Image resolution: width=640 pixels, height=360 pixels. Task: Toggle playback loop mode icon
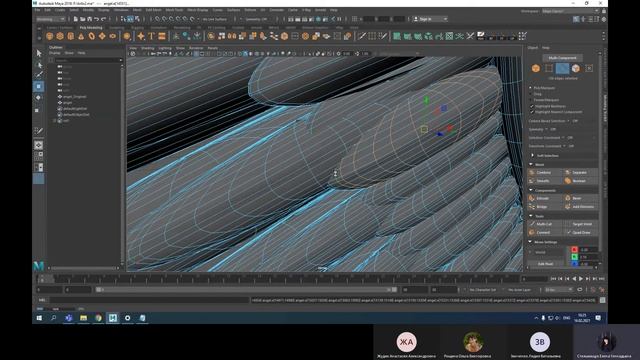(580, 290)
